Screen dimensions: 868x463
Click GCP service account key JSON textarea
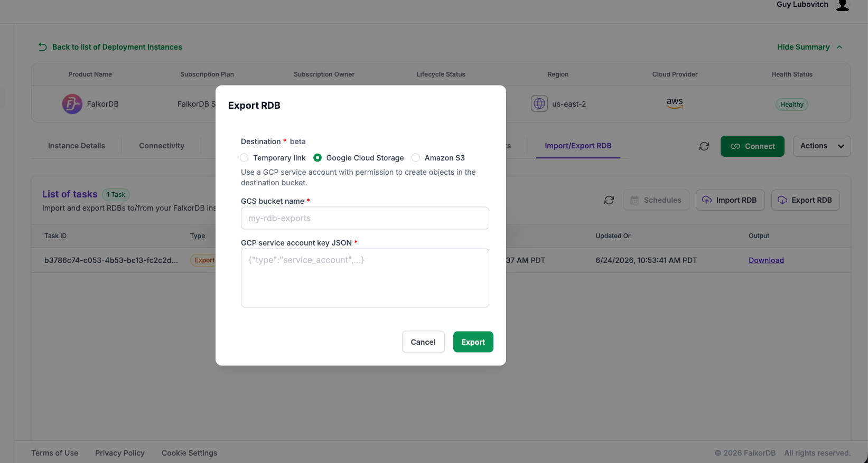(x=365, y=278)
